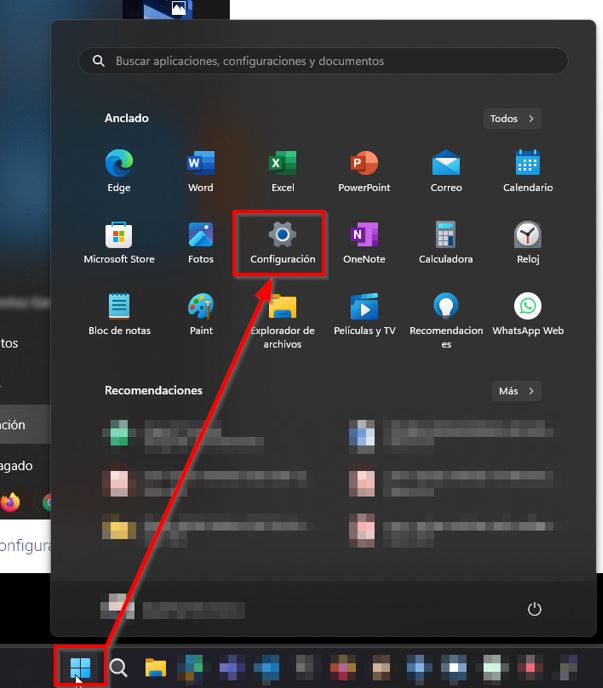603x688 pixels.
Task: Launch the Paint app
Action: point(201,313)
